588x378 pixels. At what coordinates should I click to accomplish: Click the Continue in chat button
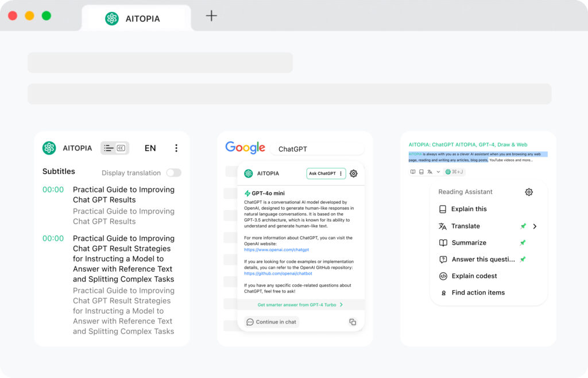coord(272,322)
